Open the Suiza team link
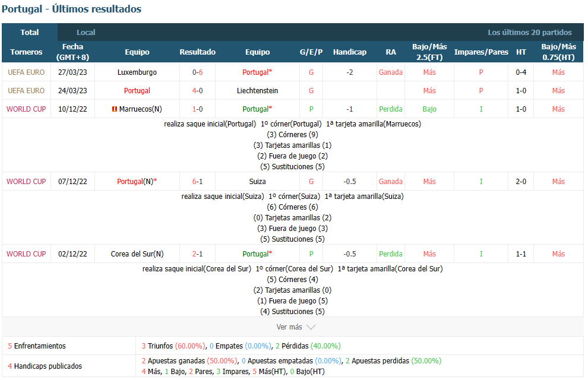This screenshot has height=380, width=588. coord(258,181)
